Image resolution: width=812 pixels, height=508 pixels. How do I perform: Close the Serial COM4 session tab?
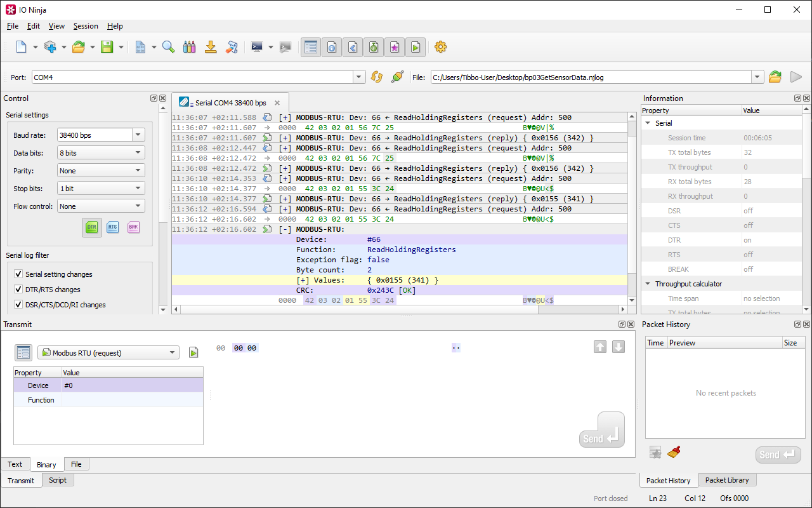pyautogui.click(x=277, y=103)
